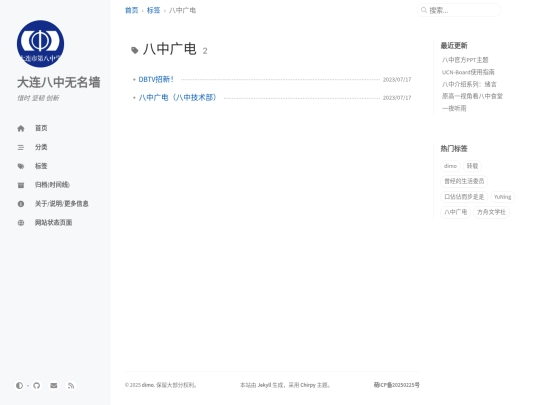Open 八中广电（八中技术部）post
The height and width of the screenshot is (405, 540).
click(x=177, y=97)
